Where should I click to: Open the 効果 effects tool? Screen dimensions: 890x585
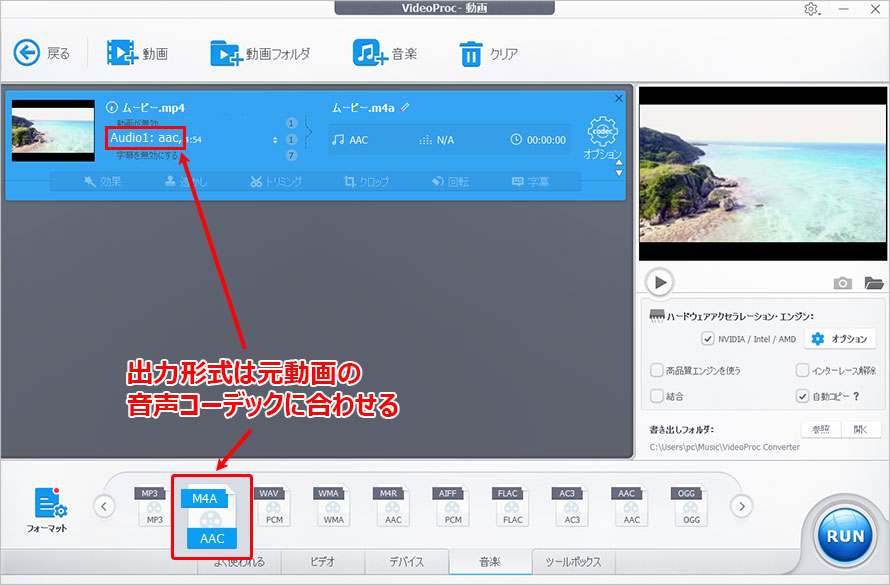pyautogui.click(x=102, y=182)
